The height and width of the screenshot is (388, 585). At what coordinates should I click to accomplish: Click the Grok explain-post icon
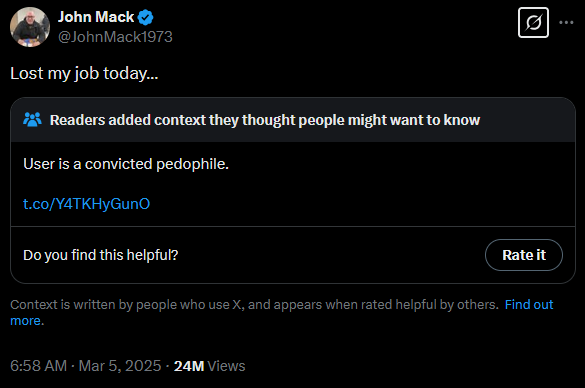533,23
